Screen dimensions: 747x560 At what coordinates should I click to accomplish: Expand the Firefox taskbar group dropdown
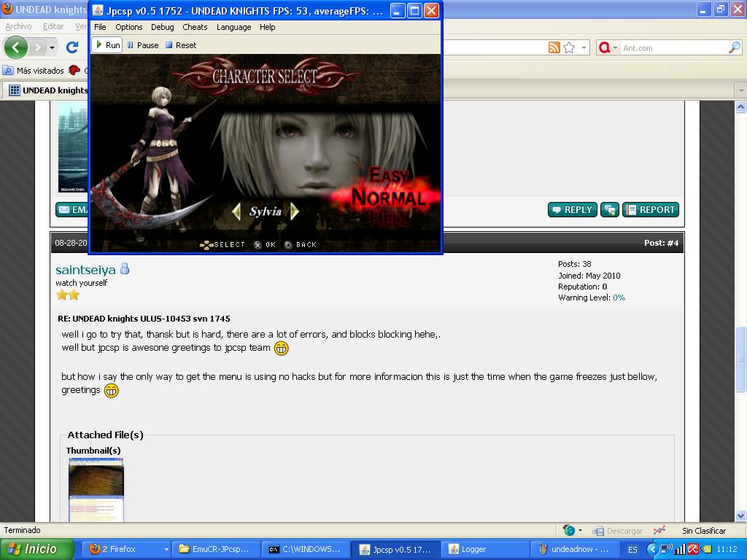tap(166, 549)
